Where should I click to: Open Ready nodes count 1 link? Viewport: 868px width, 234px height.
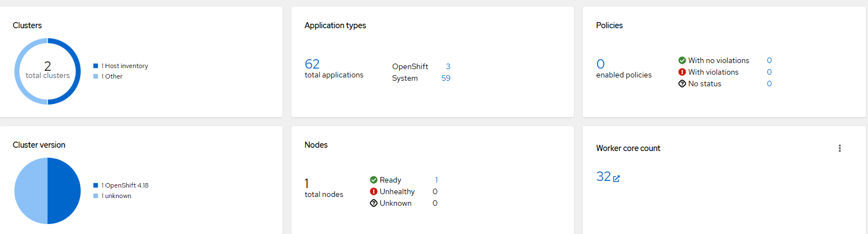click(436, 180)
